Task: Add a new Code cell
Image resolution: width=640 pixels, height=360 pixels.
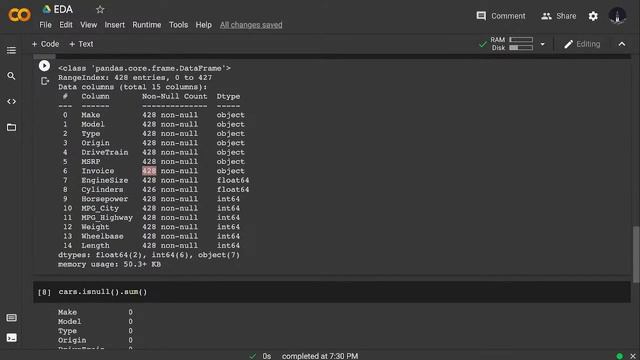Action: tap(45, 44)
